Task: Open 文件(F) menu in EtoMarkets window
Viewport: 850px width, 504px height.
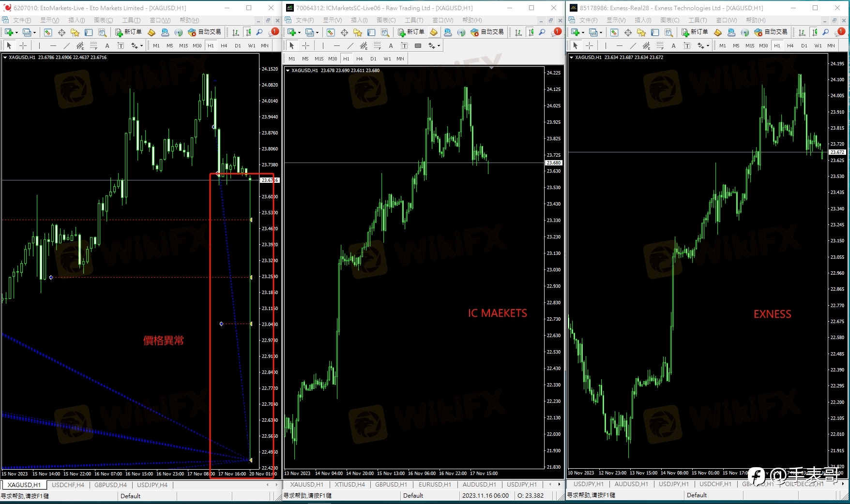Action: [22, 20]
